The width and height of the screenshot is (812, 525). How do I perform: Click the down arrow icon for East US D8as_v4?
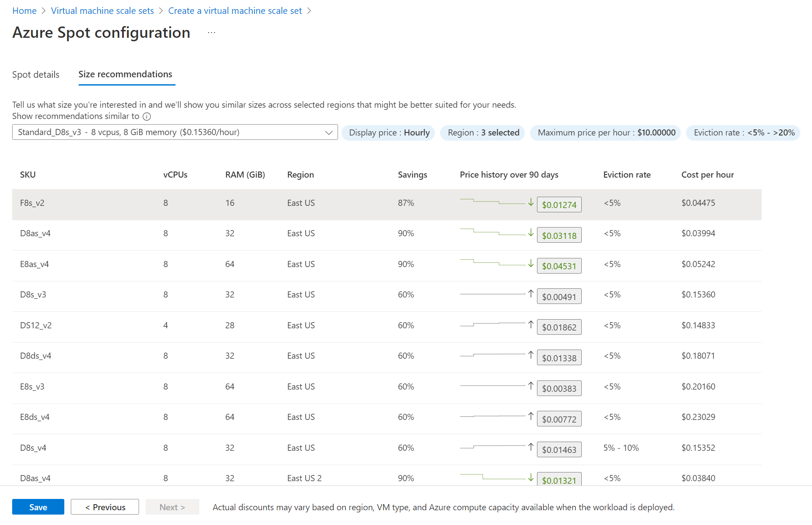click(530, 233)
